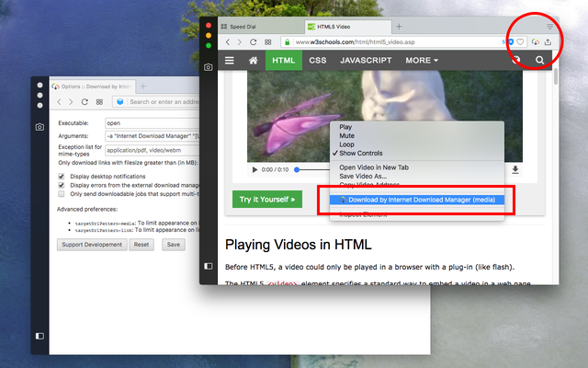Toggle the sidebar panel in front window
The image size is (588, 368).
[x=209, y=266]
